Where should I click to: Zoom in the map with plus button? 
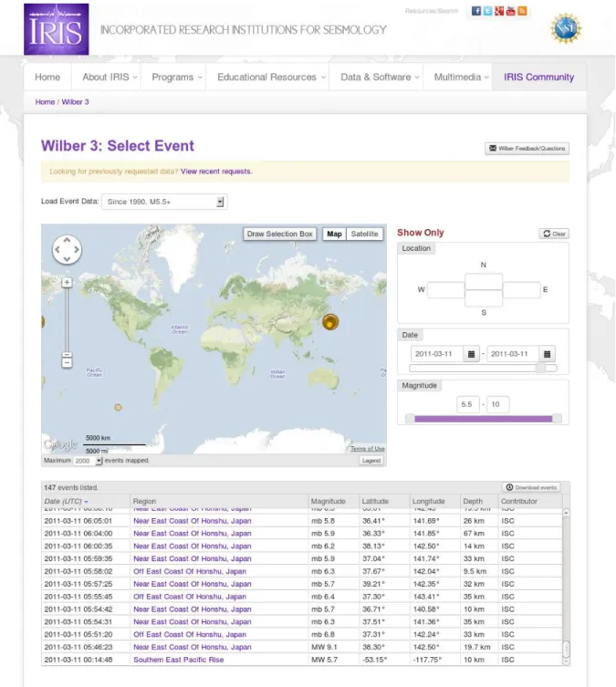[67, 283]
